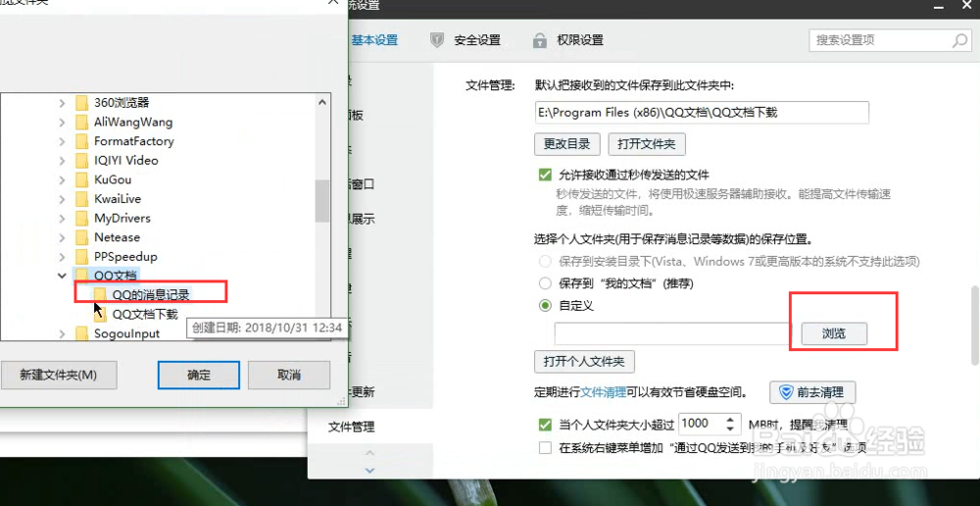The image size is (980, 506).
Task: Click folder icon next to SogouInput
Action: tap(81, 334)
